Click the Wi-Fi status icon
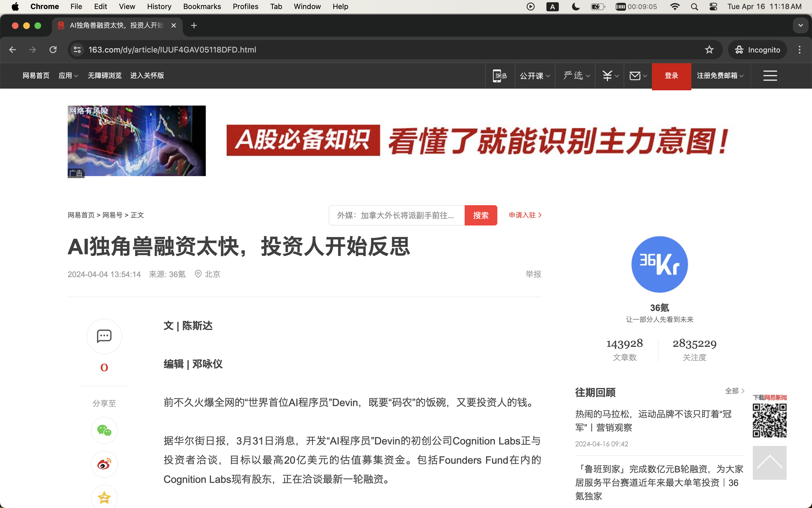Screen dimensions: 812x508 click(675, 7)
